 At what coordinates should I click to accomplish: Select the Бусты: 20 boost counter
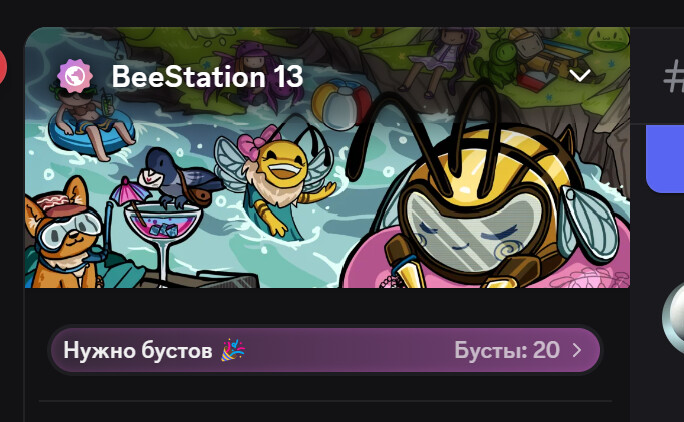(507, 350)
